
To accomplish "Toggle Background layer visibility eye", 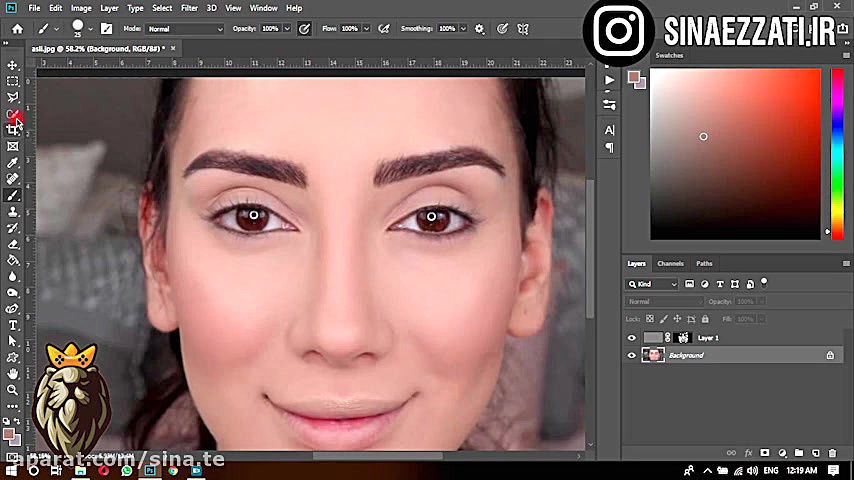I will click(x=631, y=355).
